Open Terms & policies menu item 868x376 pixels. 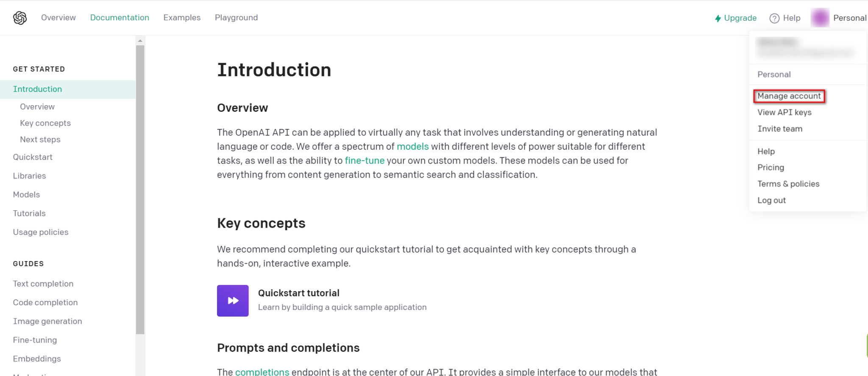788,184
